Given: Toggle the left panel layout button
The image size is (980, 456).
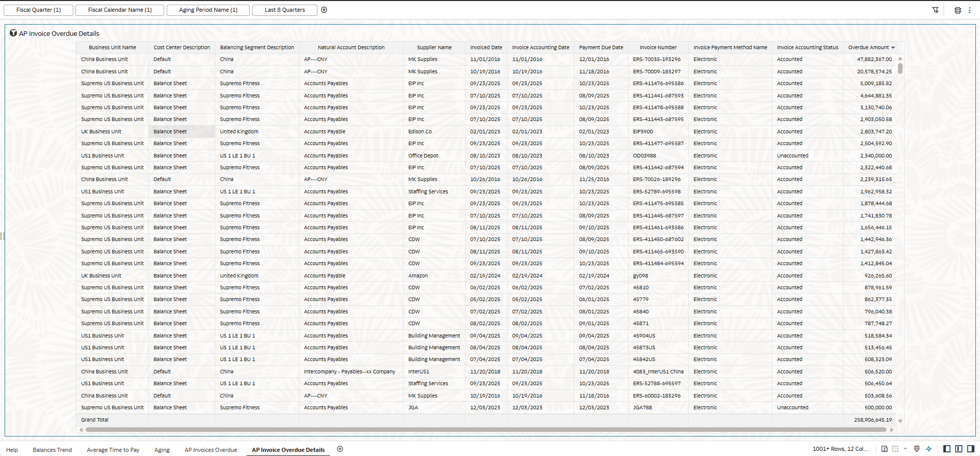Looking at the screenshot, I should point(947,449).
